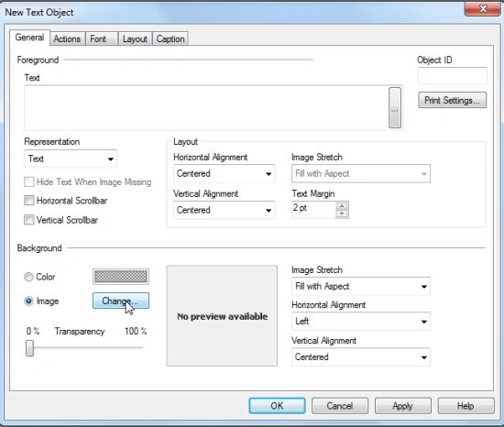
Task: Click the Object ID input field
Action: 453,76
